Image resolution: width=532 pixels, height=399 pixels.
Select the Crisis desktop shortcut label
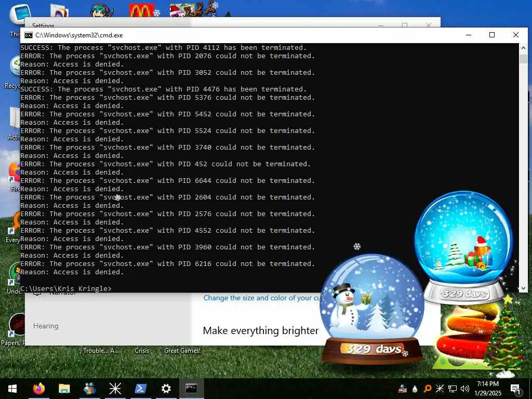[x=142, y=351]
